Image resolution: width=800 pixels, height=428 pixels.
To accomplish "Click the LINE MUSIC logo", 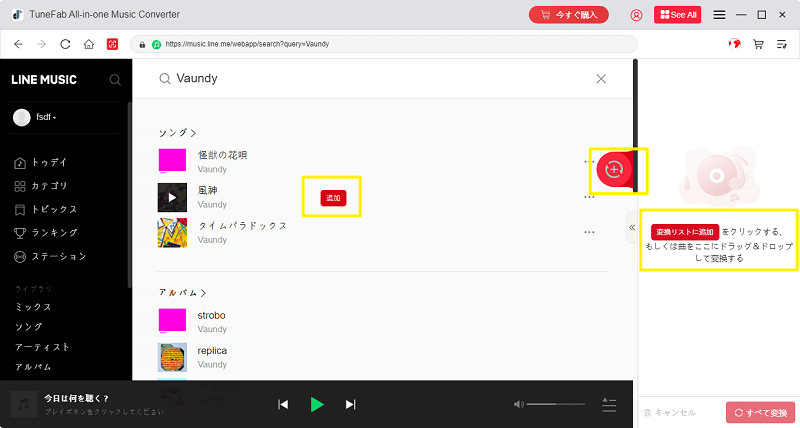I will coord(44,80).
